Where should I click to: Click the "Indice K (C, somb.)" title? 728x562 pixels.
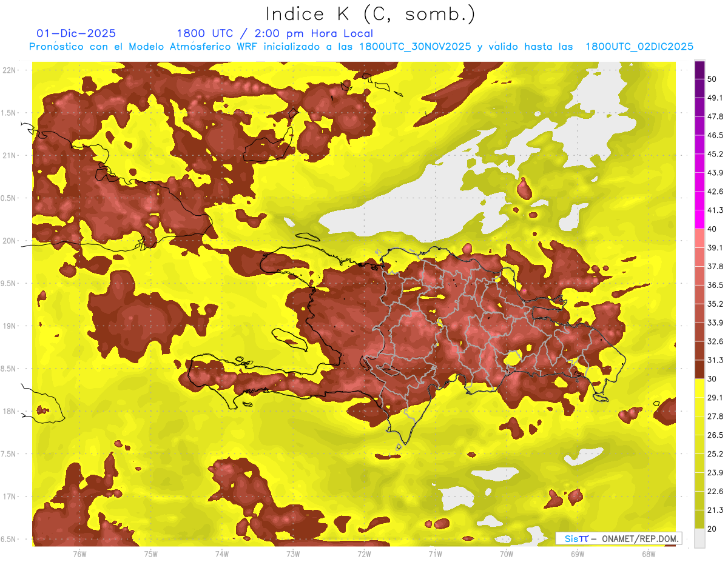(x=371, y=14)
